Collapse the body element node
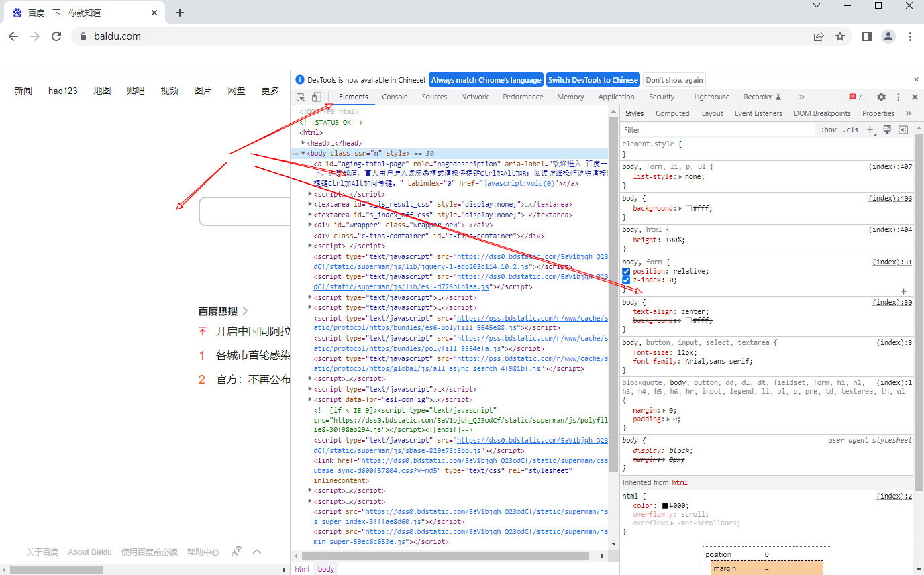The width and height of the screenshot is (924, 575). click(x=303, y=154)
